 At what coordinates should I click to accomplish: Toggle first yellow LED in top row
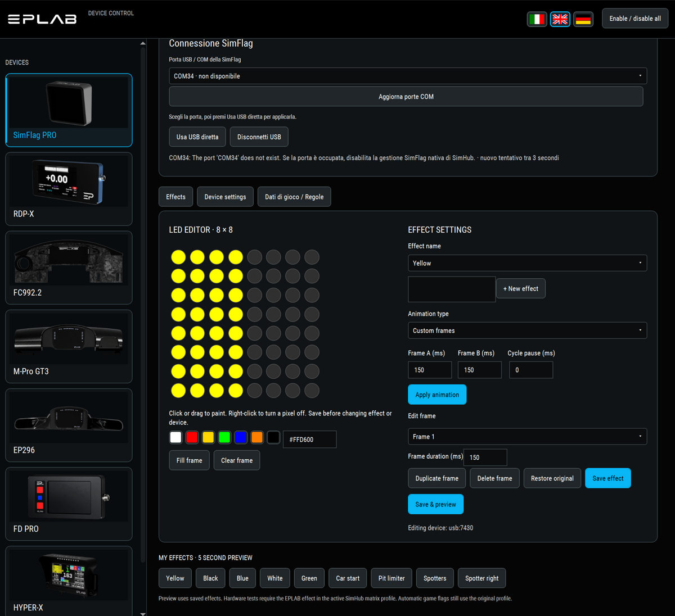tap(178, 257)
